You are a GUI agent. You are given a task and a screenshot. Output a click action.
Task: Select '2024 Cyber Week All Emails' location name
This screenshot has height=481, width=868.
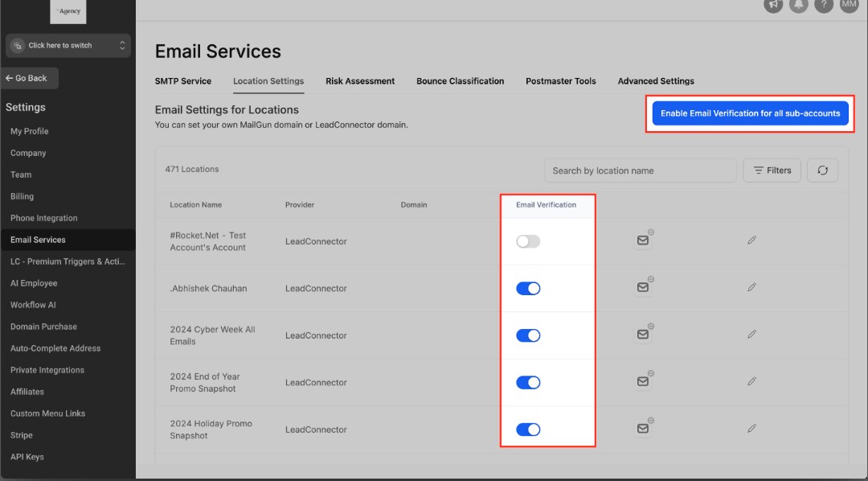212,335
